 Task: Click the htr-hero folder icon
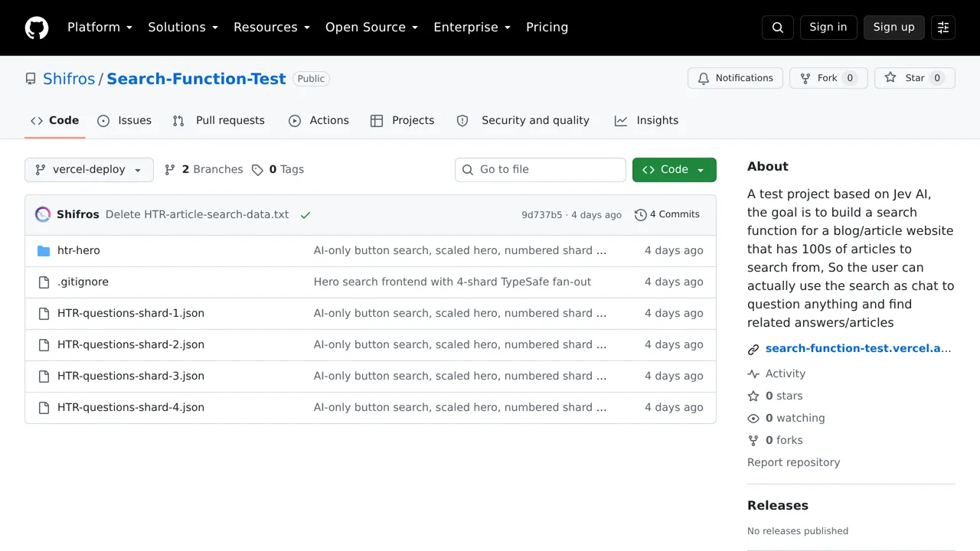click(44, 250)
